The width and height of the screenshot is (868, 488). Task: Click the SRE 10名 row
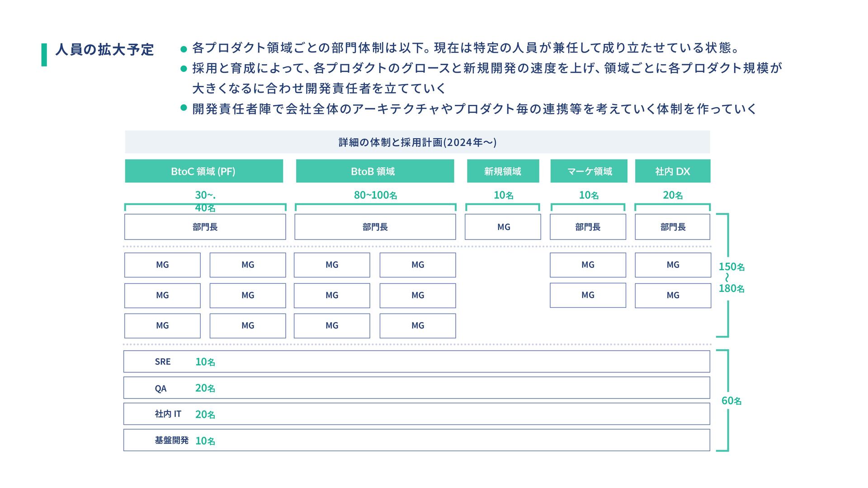tap(417, 361)
